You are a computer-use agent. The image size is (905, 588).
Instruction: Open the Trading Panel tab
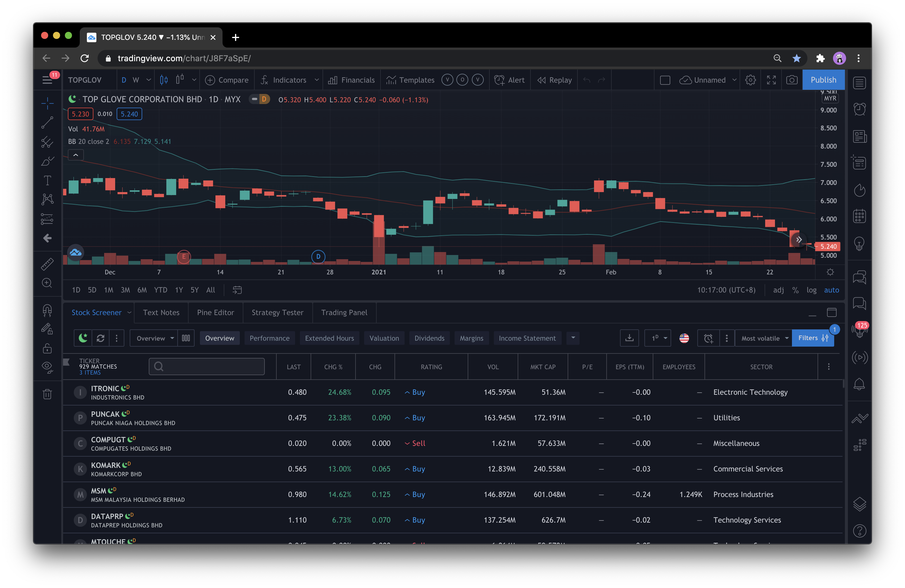(344, 313)
